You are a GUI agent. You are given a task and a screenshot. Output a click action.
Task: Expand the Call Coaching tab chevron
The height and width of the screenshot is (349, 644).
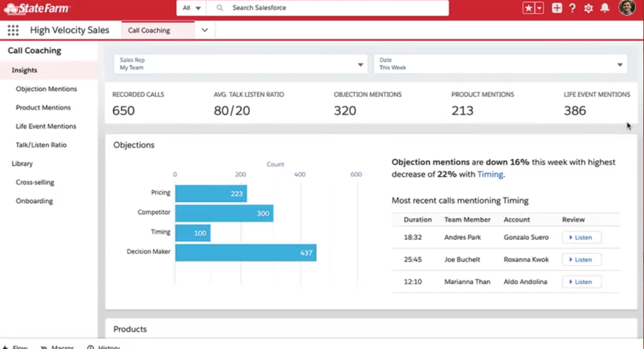(x=205, y=30)
